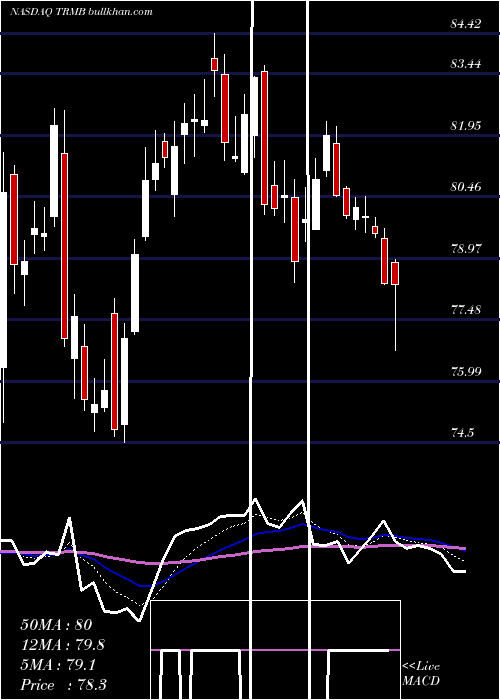Click the <<Live MACD label
This screenshot has height=700, width=500.
pyautogui.click(x=421, y=673)
